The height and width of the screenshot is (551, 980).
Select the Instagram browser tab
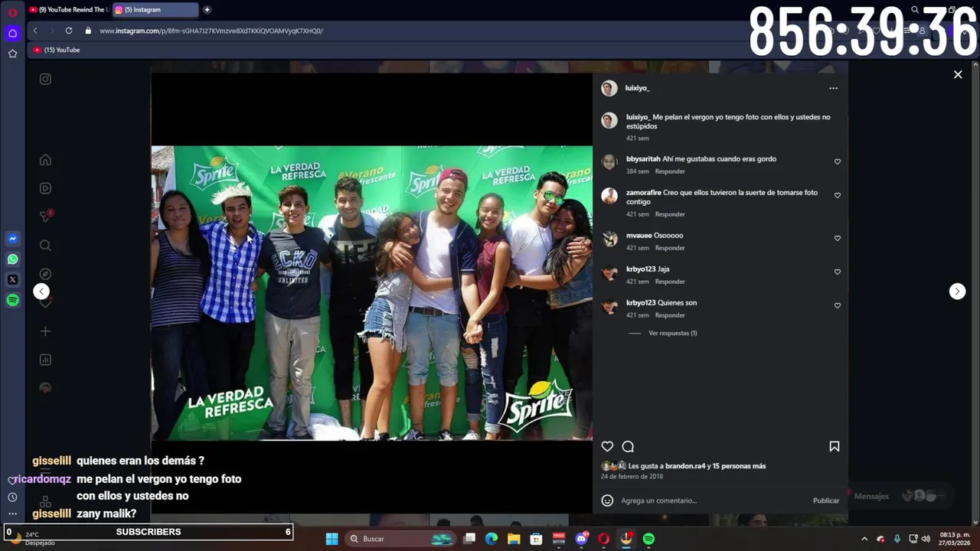click(x=155, y=10)
